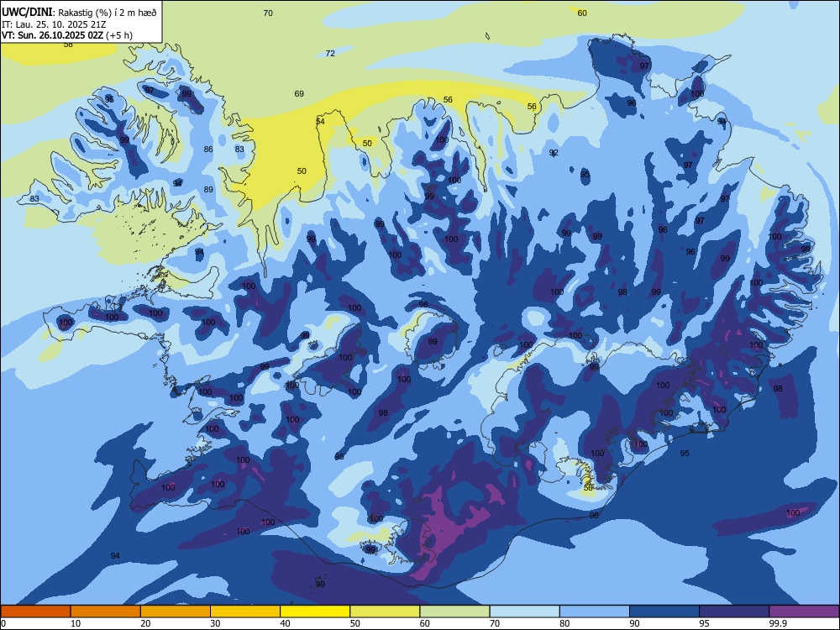Click the pale blue 70–80 legend swatch

coord(524,612)
